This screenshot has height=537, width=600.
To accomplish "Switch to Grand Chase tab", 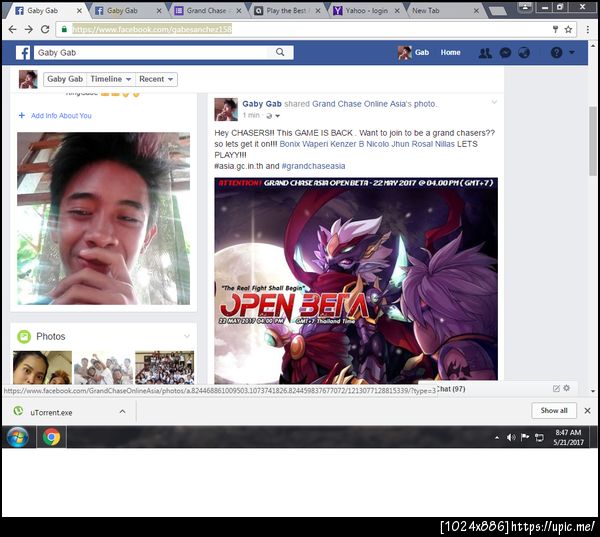I will coord(207,11).
